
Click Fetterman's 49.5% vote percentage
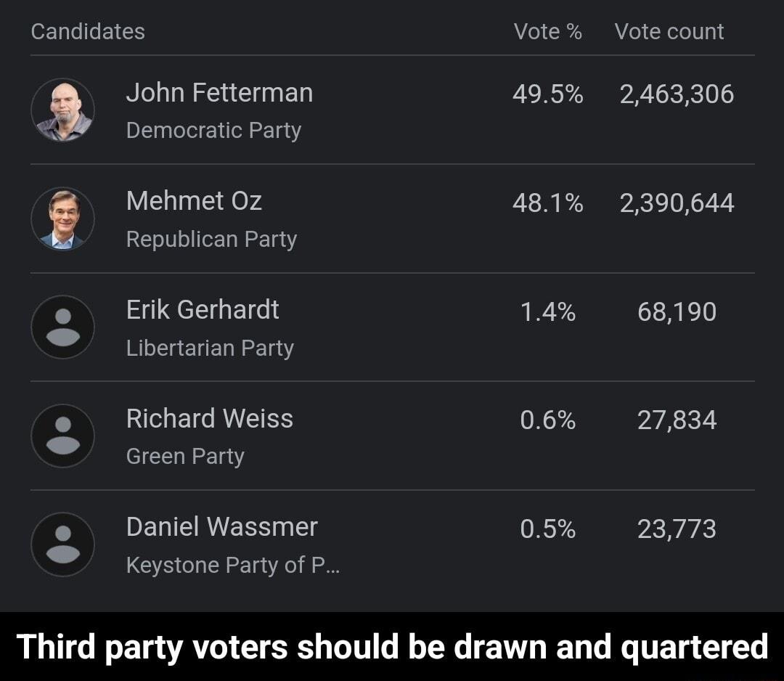[548, 93]
